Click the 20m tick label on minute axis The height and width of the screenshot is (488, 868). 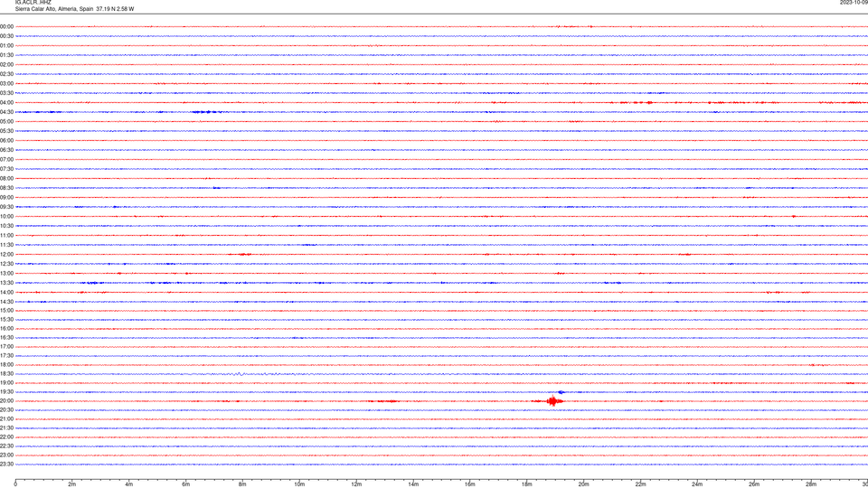(583, 484)
